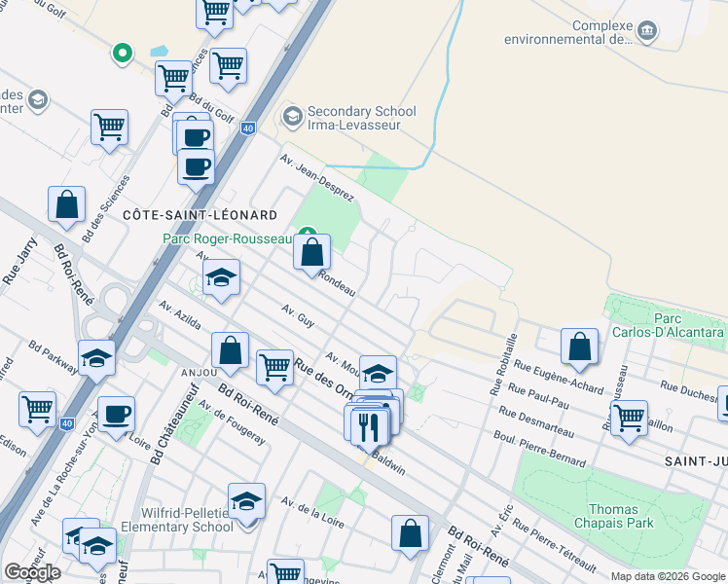Click the graduation cap marker near Bd Parkway
Viewport: 728px width, 584px height.
tap(96, 359)
